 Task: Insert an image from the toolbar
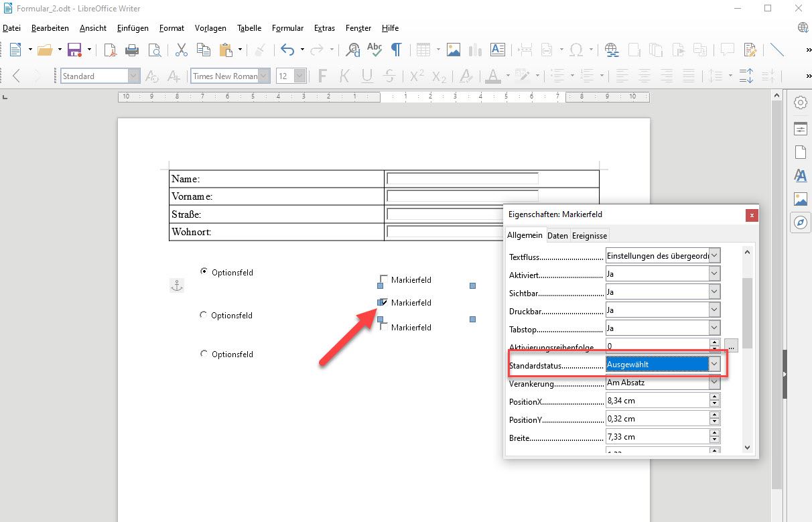(x=454, y=50)
